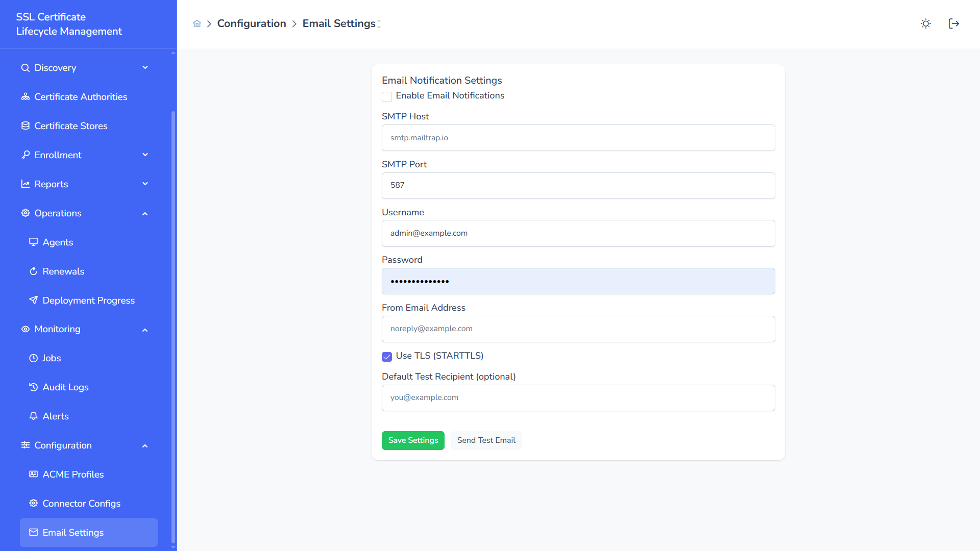Screen dimensions: 980x551
Task: Click the Certificate Stores database icon
Action: tap(26, 126)
